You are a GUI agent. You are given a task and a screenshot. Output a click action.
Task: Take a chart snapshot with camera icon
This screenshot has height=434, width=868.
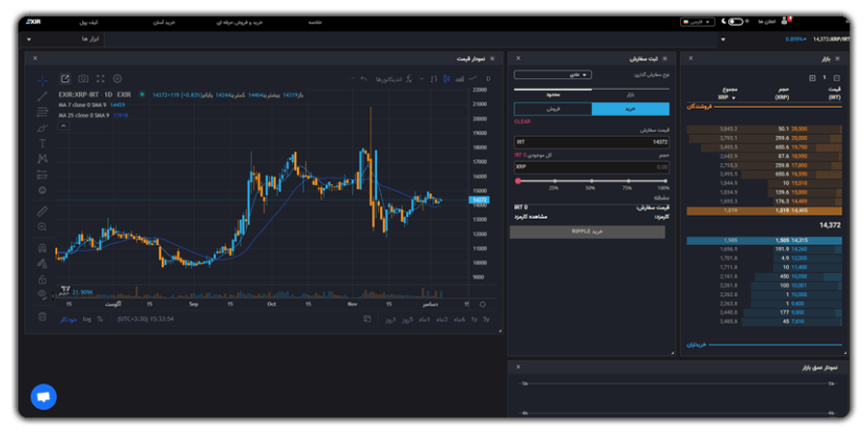click(83, 79)
